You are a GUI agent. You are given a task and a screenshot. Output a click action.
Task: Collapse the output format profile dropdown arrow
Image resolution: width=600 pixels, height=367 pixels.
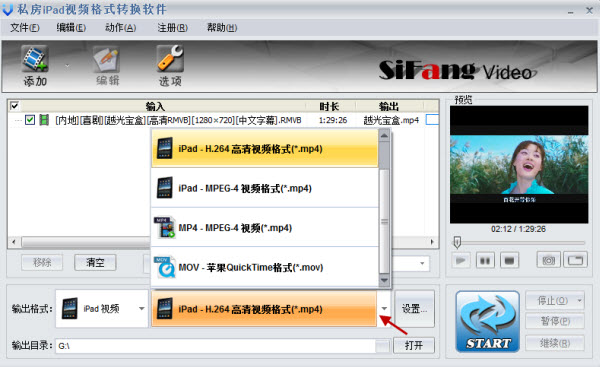click(x=384, y=308)
